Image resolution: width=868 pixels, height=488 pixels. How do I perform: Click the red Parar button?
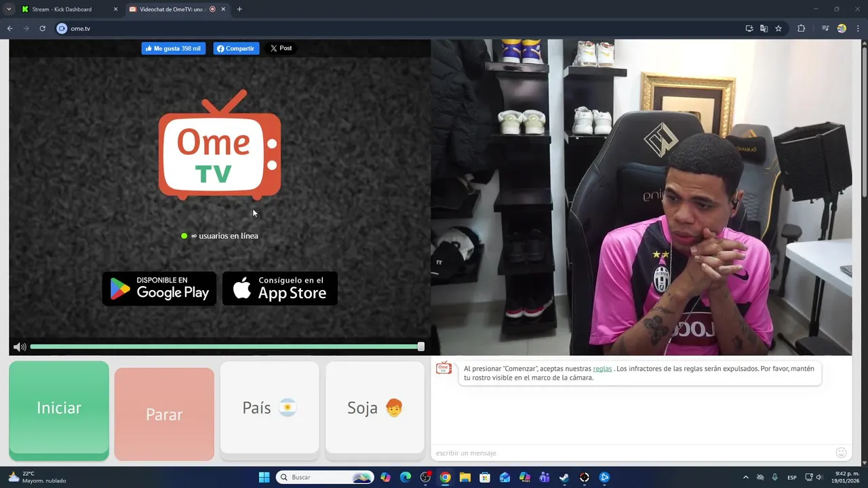pyautogui.click(x=164, y=414)
